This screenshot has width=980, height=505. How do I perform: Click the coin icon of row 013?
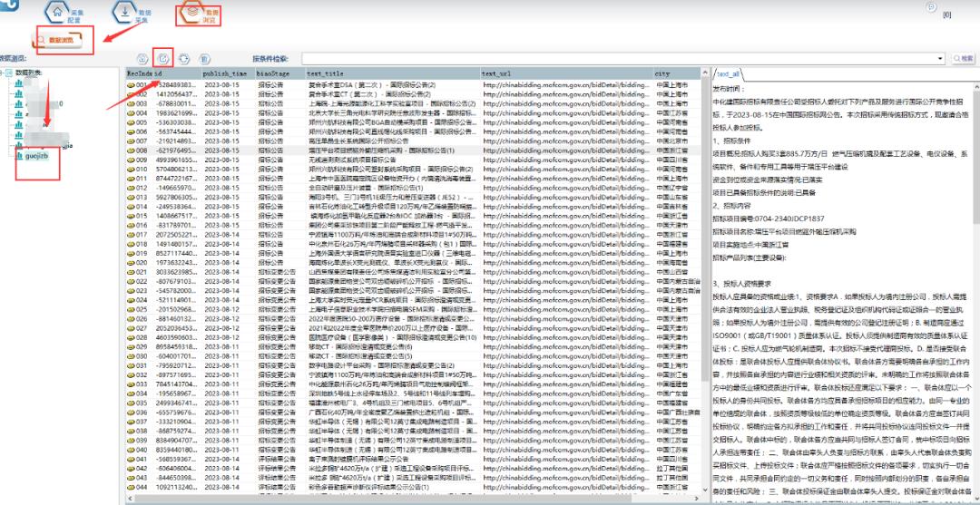(131, 198)
